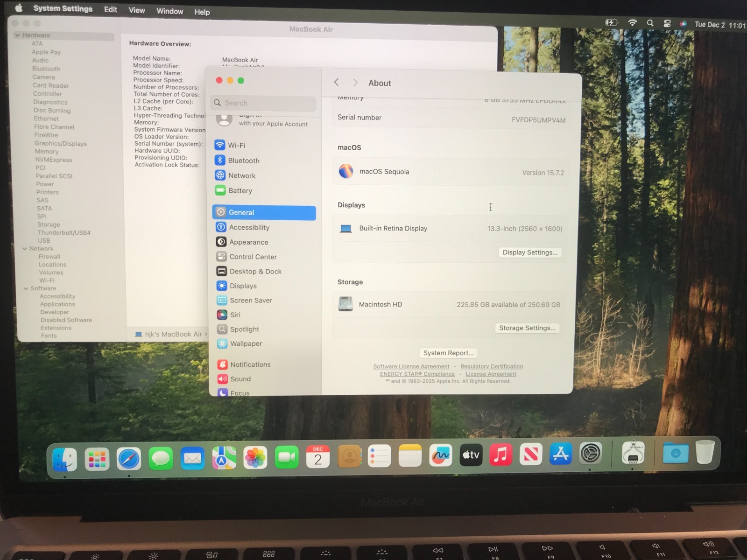Open Wi-Fi status in menu bar
Image resolution: width=747 pixels, height=560 pixels.
tap(633, 22)
